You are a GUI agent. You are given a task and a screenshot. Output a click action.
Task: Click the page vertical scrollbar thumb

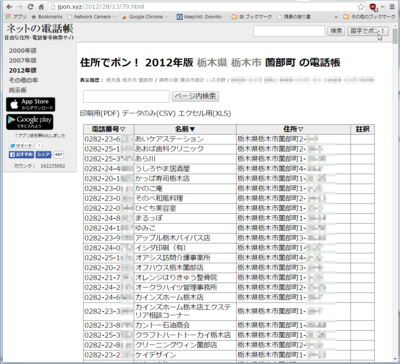tap(395, 35)
